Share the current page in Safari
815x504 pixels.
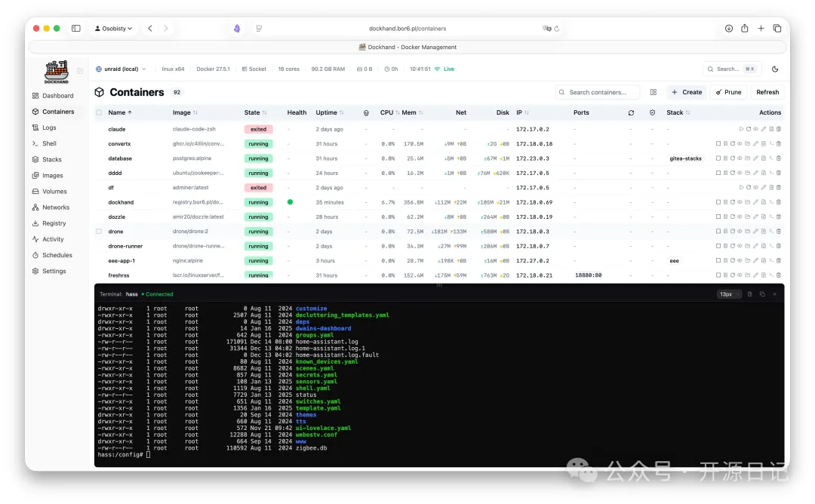744,29
